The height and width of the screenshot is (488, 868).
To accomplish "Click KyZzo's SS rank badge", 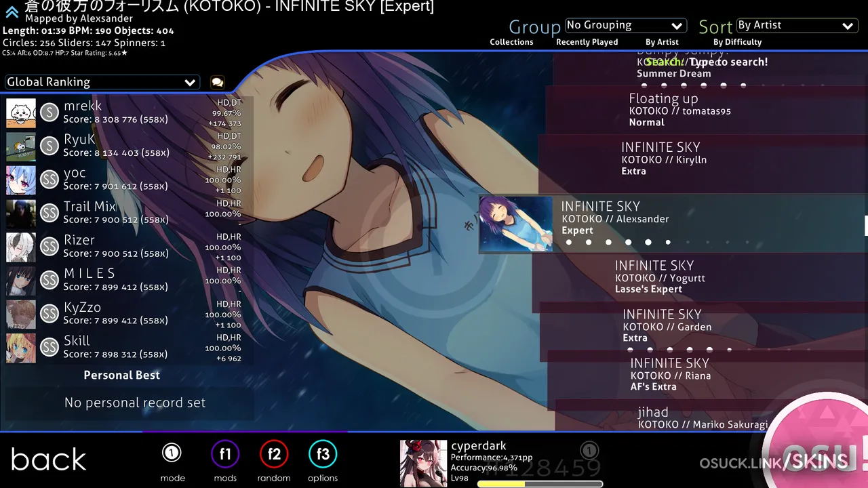I will (x=50, y=313).
